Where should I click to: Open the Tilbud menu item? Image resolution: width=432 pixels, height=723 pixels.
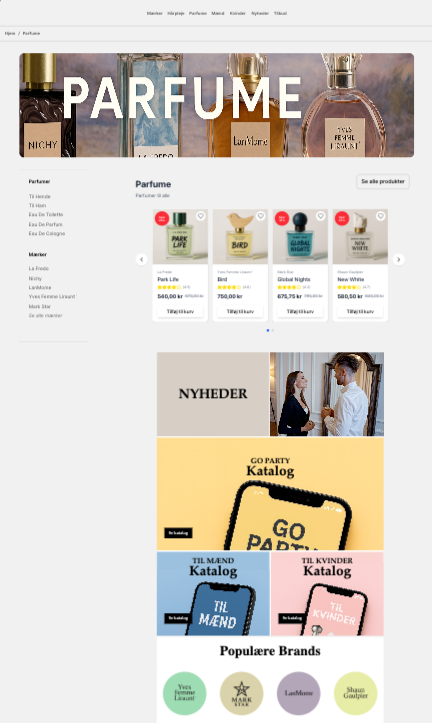click(x=280, y=13)
